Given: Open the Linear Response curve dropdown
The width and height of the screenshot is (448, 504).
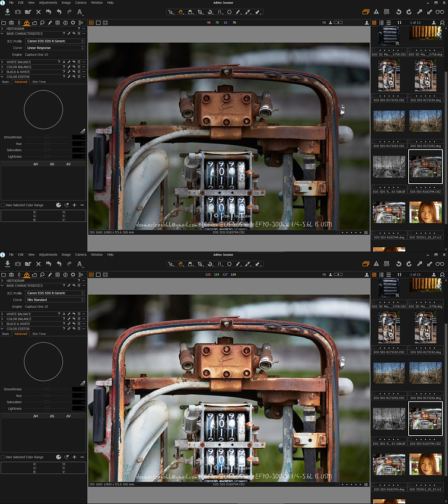Looking at the screenshot, I should pos(55,47).
